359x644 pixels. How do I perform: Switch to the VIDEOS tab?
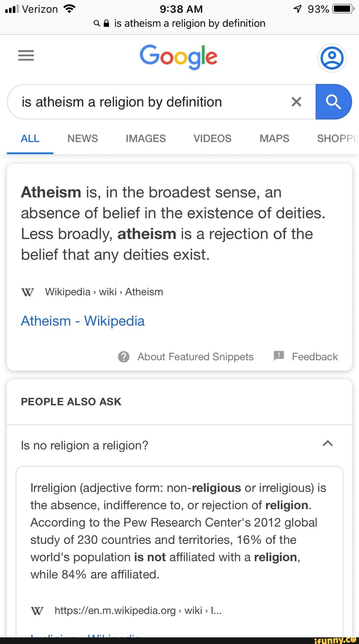pos(212,138)
